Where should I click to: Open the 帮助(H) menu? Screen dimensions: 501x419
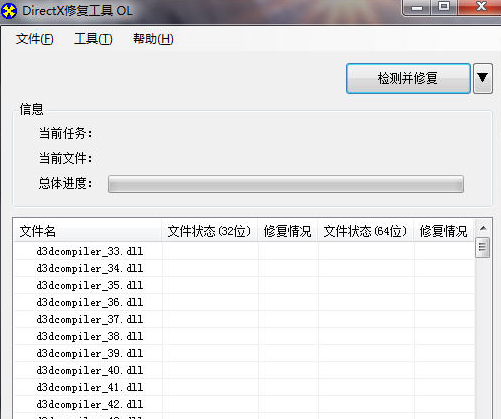coord(153,39)
